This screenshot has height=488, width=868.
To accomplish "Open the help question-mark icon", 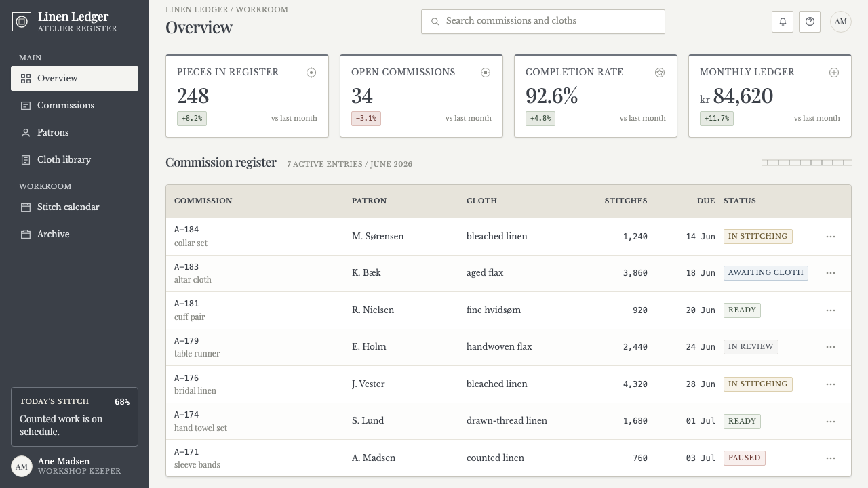I will click(810, 22).
